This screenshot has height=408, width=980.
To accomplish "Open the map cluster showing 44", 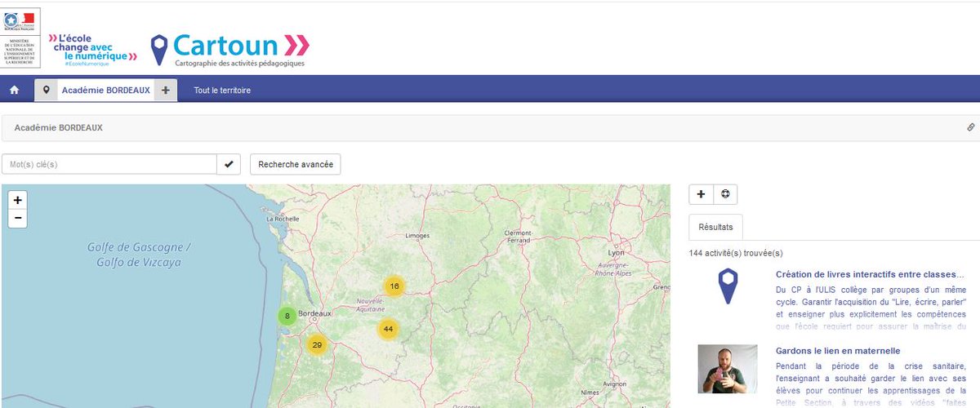I will click(388, 329).
